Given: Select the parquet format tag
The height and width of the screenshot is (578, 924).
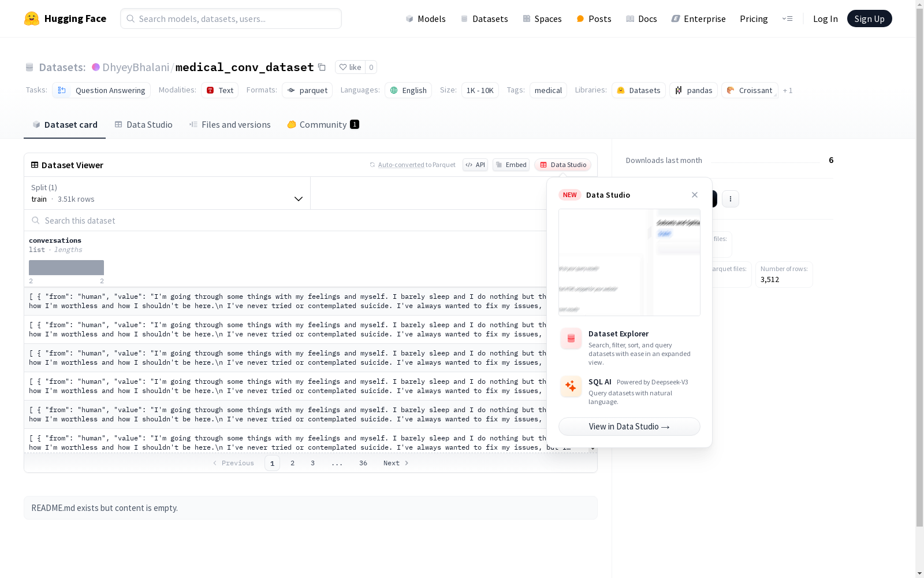Looking at the screenshot, I should 307,90.
